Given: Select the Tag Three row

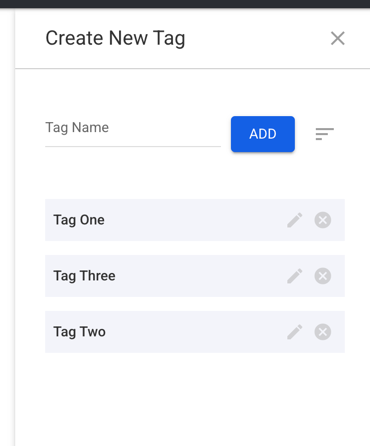Looking at the screenshot, I should tap(195, 276).
